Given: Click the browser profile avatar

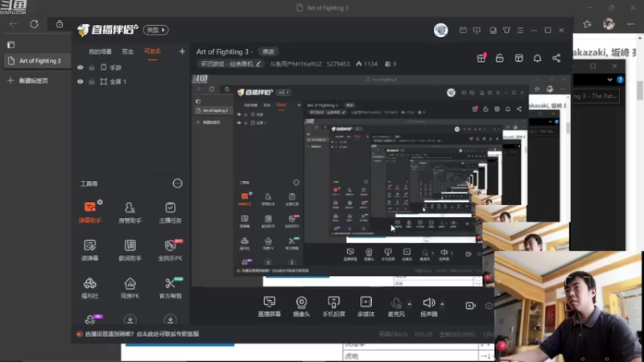Looking at the screenshot, I should point(609,24).
